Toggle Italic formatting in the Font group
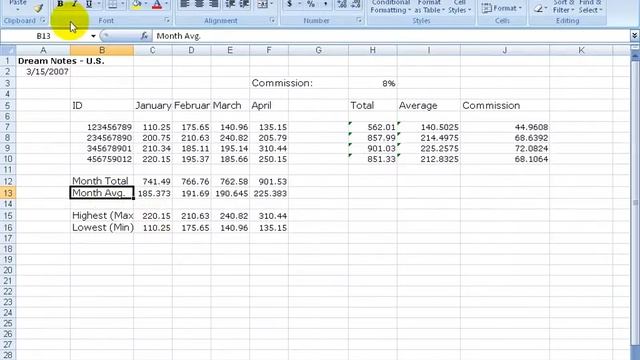Viewport: 640px width, 360px height. pos(74,4)
